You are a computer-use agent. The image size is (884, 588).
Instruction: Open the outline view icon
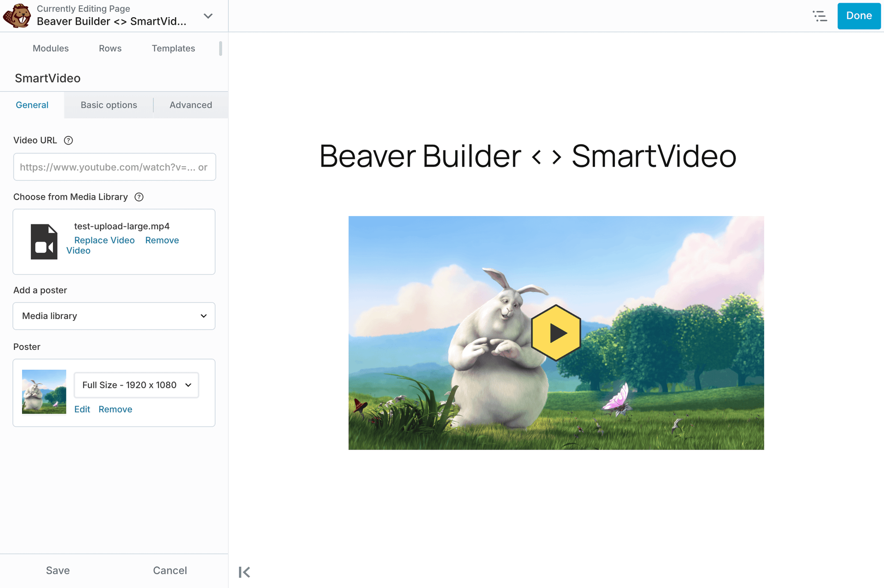point(820,16)
